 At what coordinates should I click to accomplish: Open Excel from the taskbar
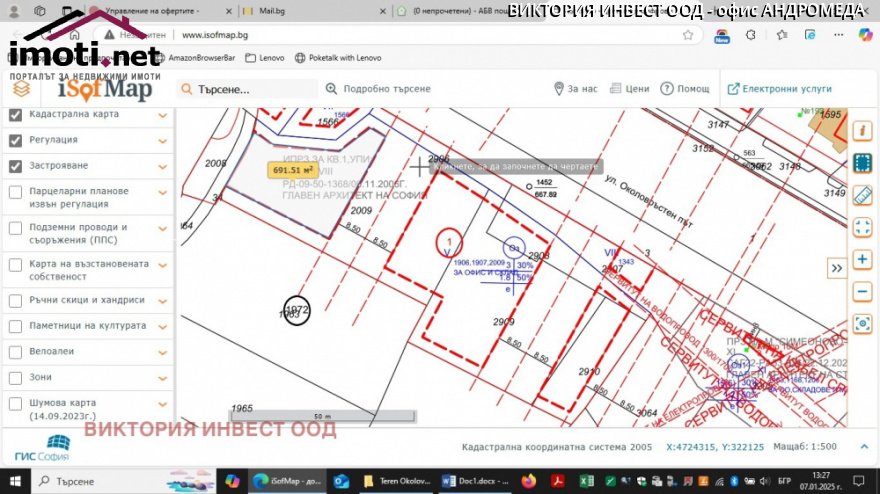(x=586, y=481)
